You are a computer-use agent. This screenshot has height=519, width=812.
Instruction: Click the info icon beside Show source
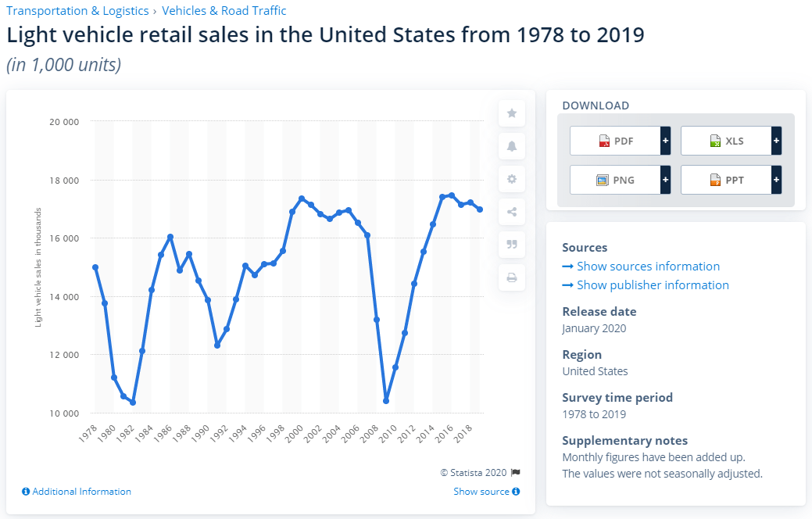click(516, 492)
